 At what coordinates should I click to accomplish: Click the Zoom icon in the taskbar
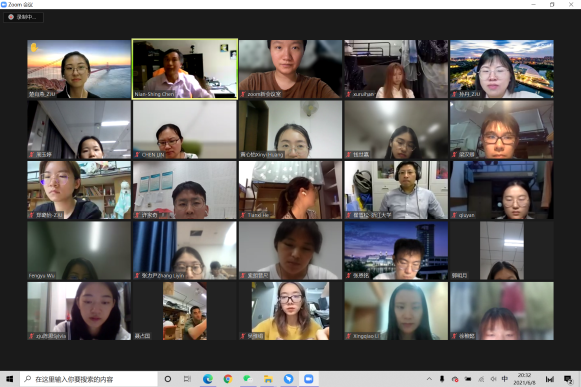(x=308, y=379)
